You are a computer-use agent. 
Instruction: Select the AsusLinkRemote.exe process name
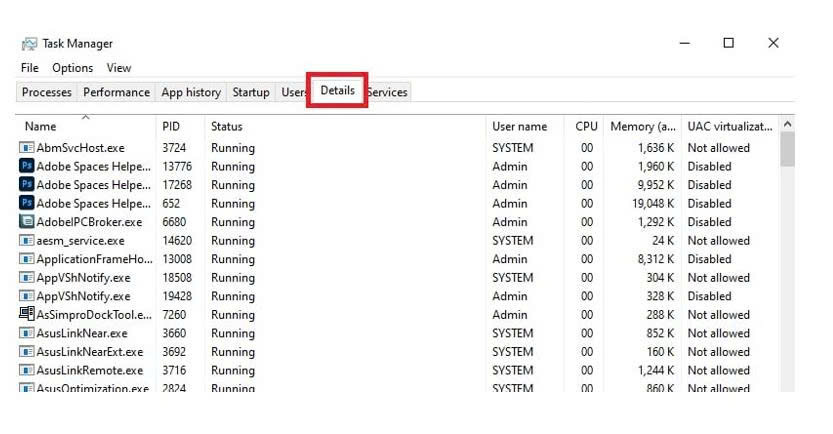[x=90, y=370]
